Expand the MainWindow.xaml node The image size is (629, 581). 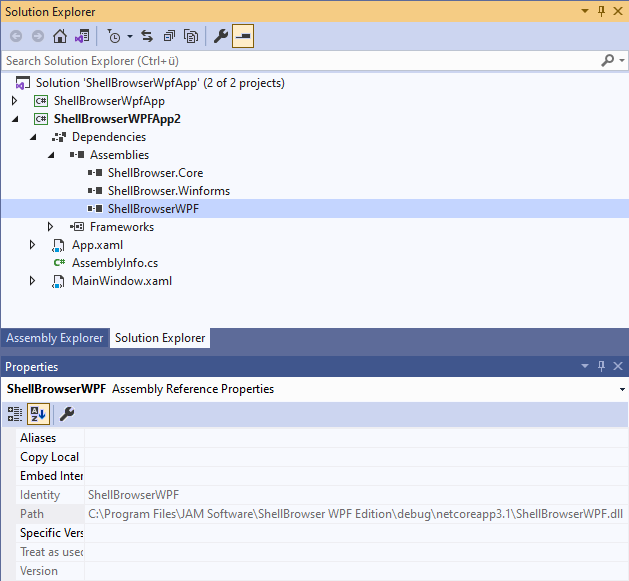coord(32,281)
